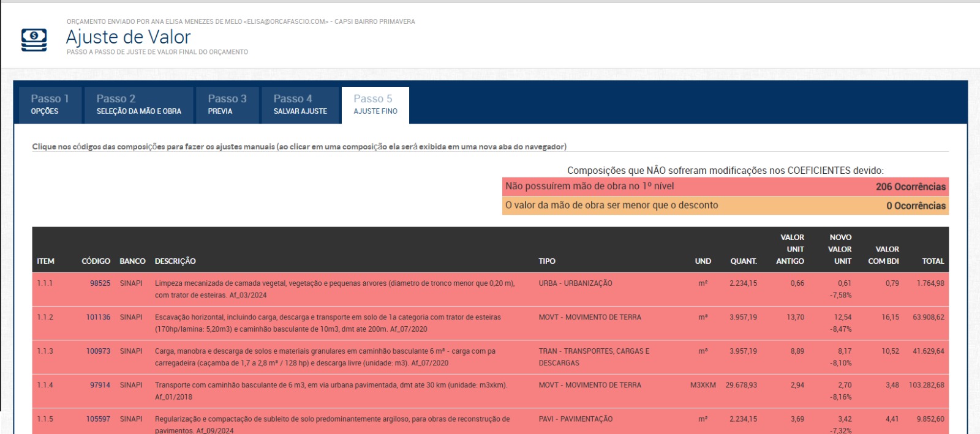This screenshot has width=980, height=434.
Task: Click the 'Limpeza mecanizada de camada vegetal' description
Action: click(x=335, y=289)
